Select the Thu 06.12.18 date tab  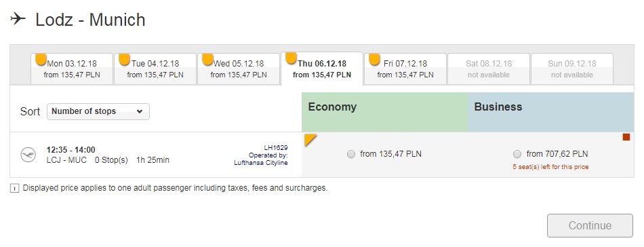coord(322,69)
